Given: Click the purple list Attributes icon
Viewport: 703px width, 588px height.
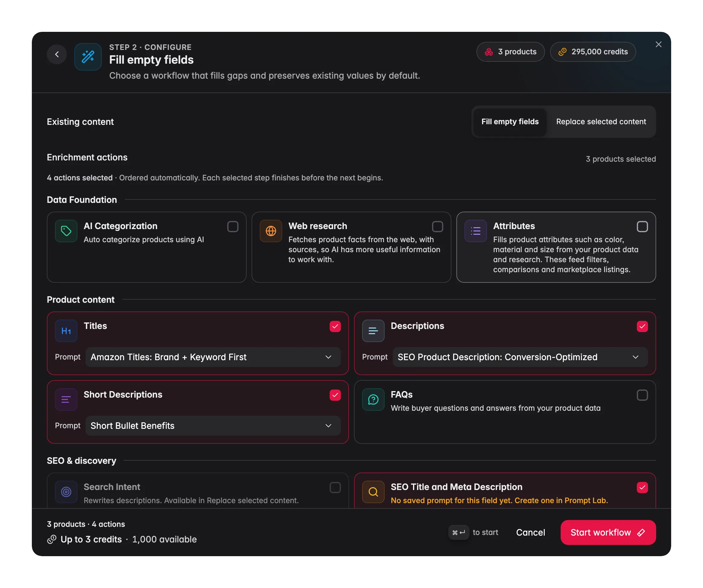Looking at the screenshot, I should point(475,231).
